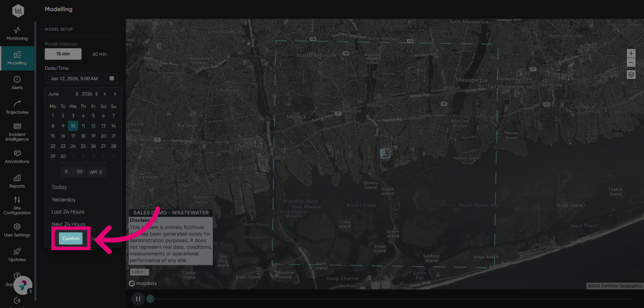Click the floating assistant avatar with badge
644x308 pixels.
23,285
